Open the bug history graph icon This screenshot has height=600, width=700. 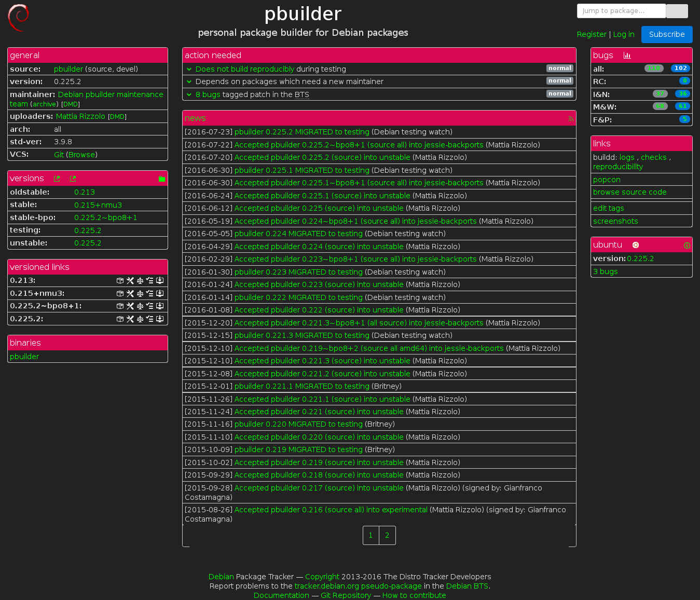pyautogui.click(x=627, y=56)
